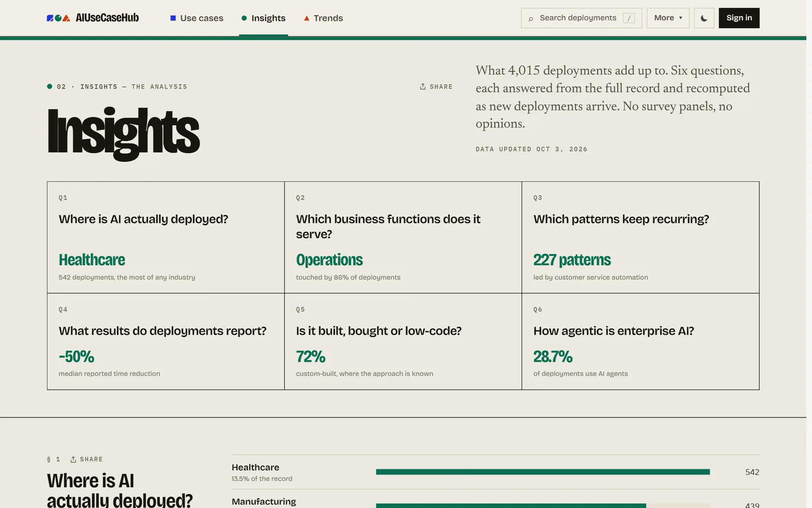
Task: Click '13.5% of the record' caption
Action: click(x=262, y=479)
